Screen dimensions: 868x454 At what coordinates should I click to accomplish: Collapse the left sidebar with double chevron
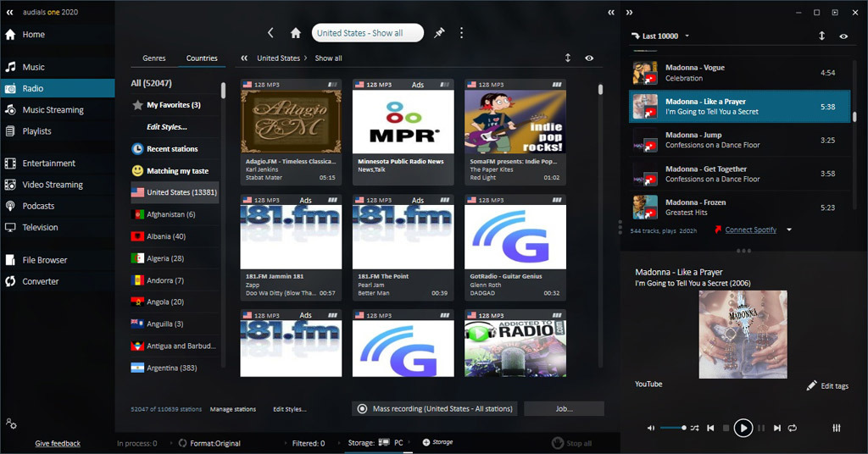(10, 12)
